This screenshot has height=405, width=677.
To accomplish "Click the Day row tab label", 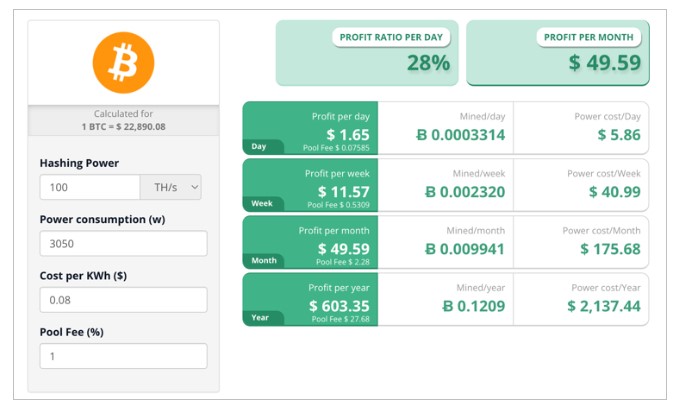I will point(260,146).
